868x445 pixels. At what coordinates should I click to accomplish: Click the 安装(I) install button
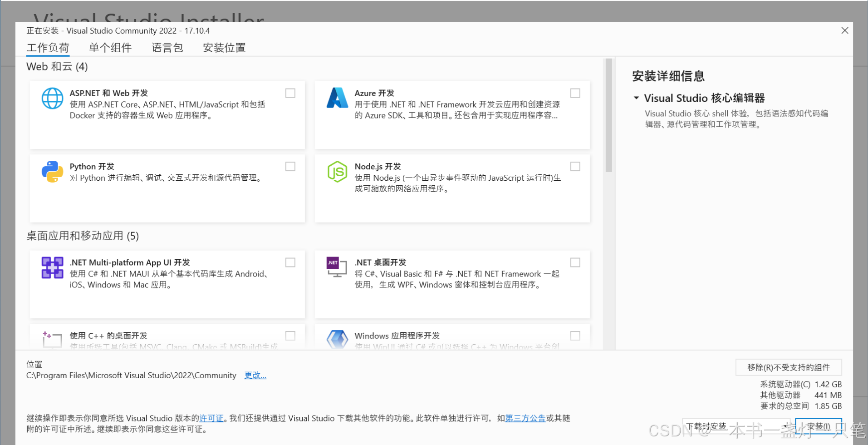pyautogui.click(x=819, y=426)
